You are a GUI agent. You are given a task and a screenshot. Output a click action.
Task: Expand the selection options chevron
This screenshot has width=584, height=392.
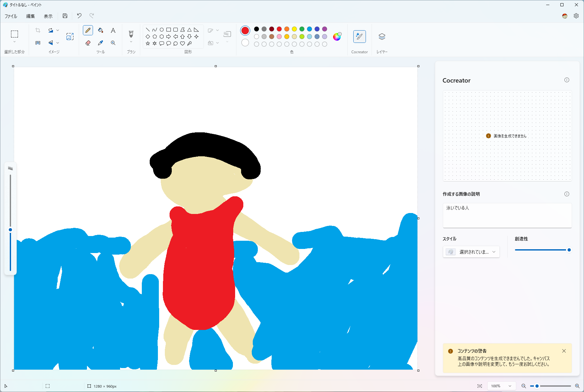14,42
